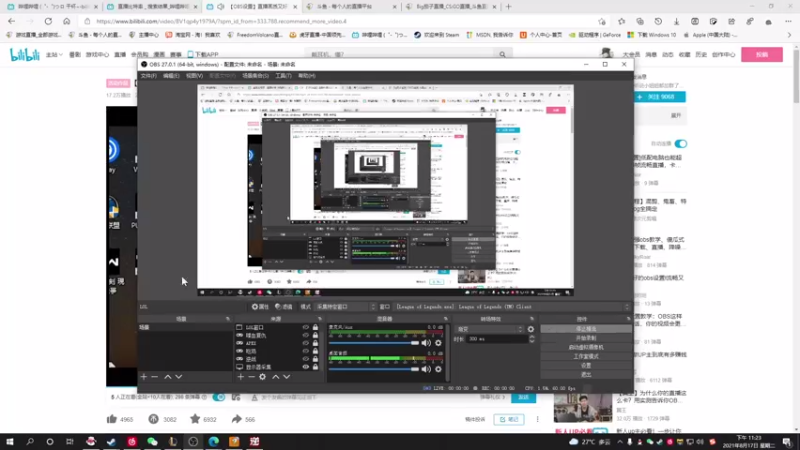This screenshot has height=450, width=800.
Task: Click bilibili share arrow icon
Action: [x=236, y=419]
